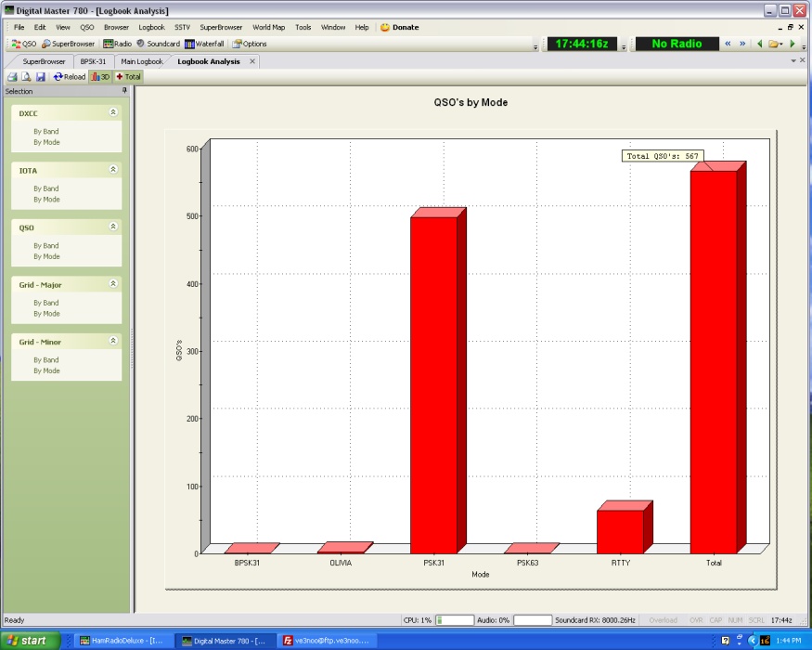Toggle the Total bar display
The image size is (812, 650).
coord(128,77)
